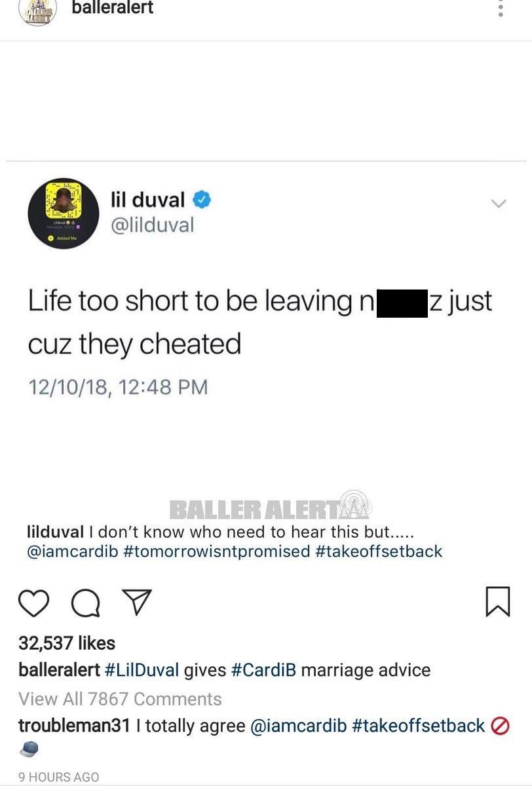Screen dimensions: 532x786
Task: Share the post via the paper plane icon
Action: [x=138, y=602]
